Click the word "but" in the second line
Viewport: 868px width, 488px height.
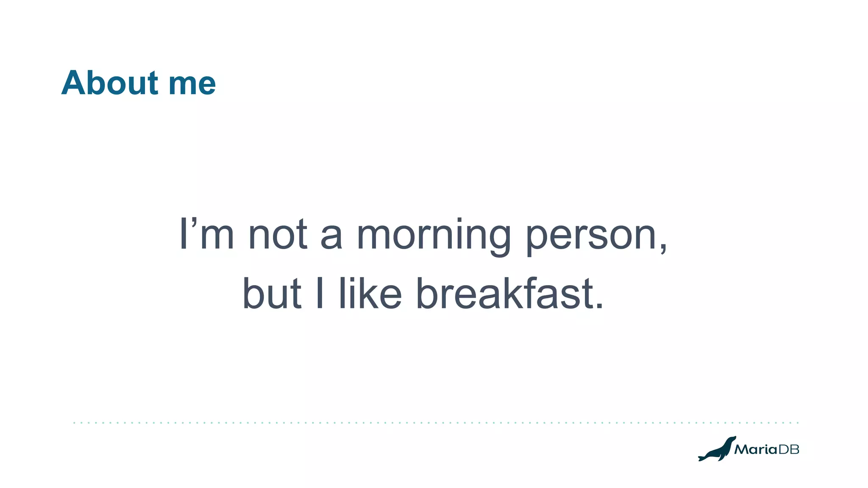[x=272, y=293]
